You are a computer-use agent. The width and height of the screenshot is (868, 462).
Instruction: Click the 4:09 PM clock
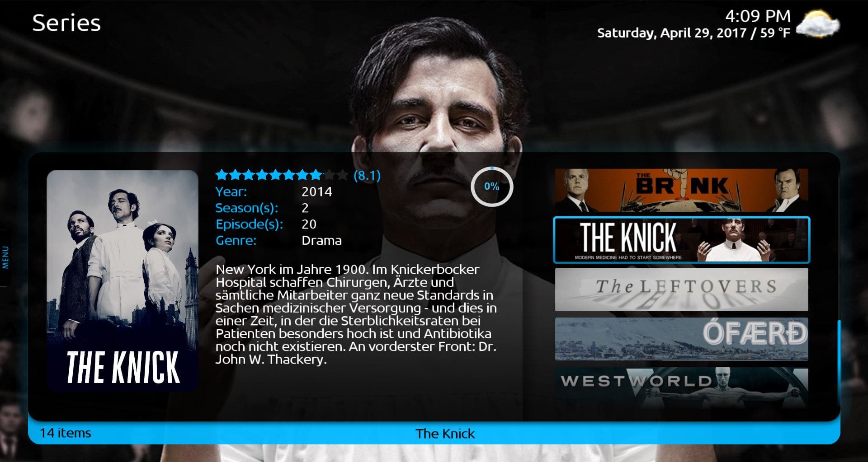click(x=758, y=16)
